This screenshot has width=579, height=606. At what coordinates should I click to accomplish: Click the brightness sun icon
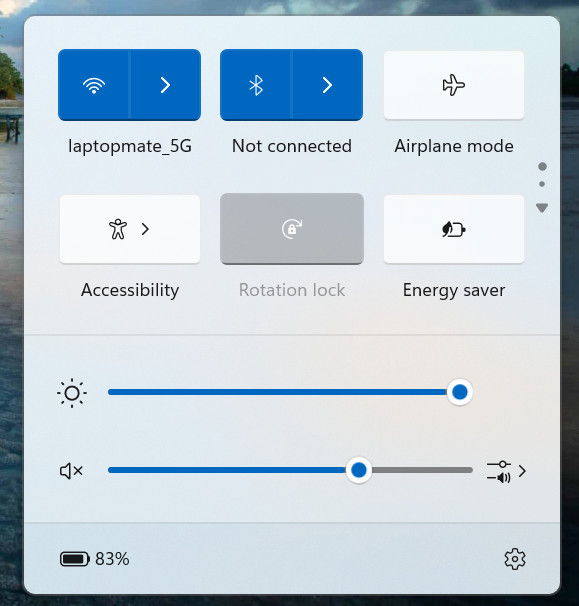[x=72, y=393]
